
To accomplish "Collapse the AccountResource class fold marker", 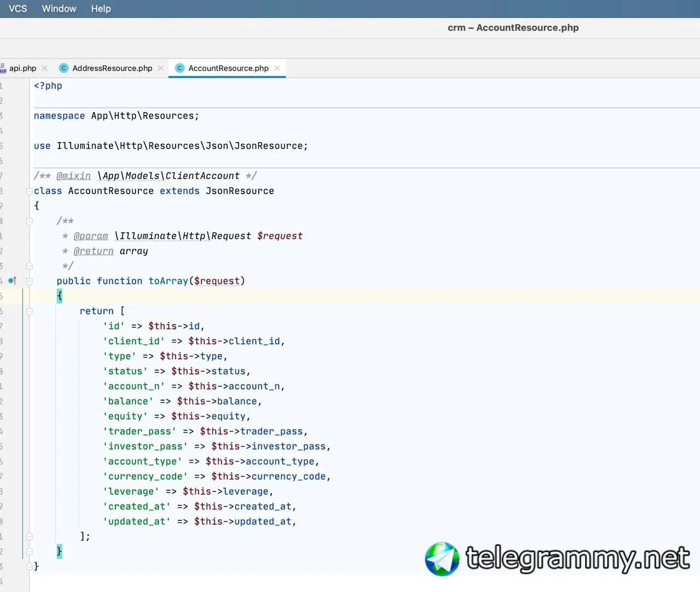I will 30,191.
